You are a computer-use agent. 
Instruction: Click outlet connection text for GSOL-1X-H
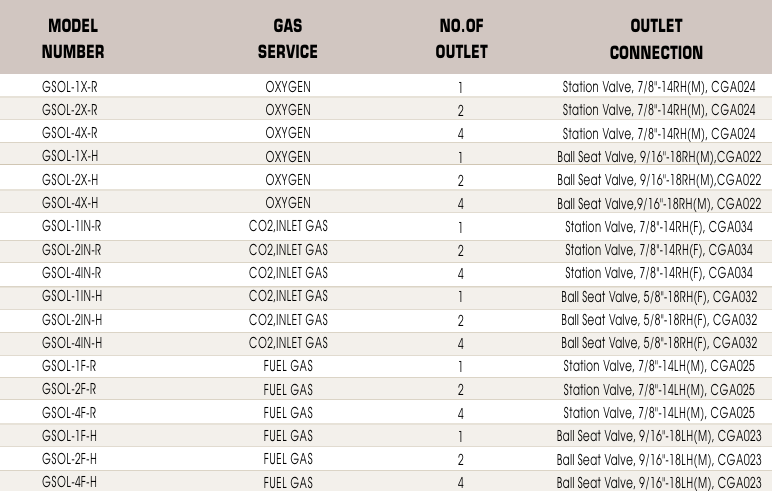click(659, 157)
